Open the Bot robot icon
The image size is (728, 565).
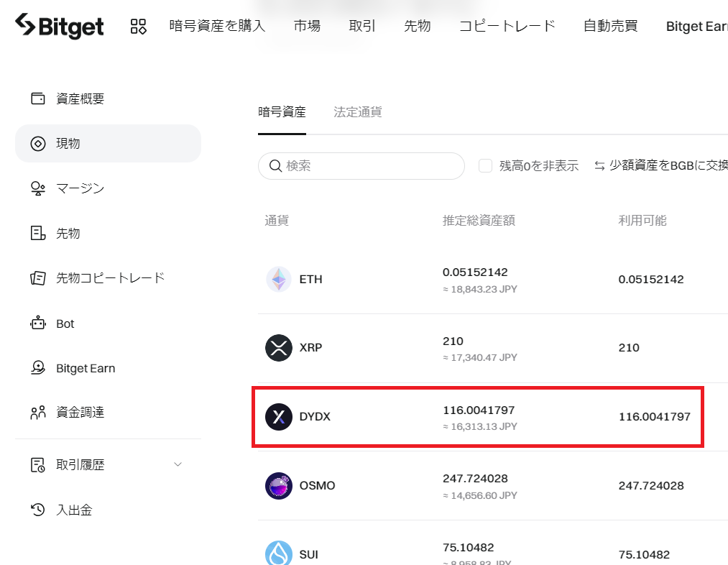pos(37,323)
